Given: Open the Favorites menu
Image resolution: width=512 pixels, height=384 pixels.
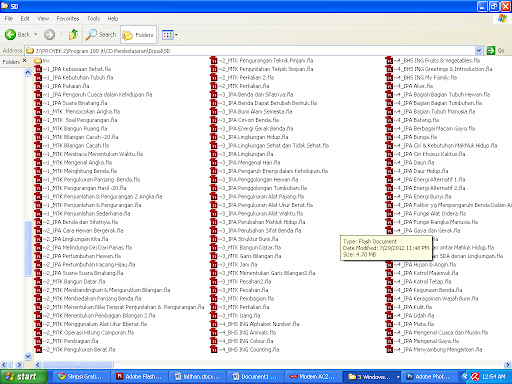Looking at the screenshot, I should (x=68, y=19).
